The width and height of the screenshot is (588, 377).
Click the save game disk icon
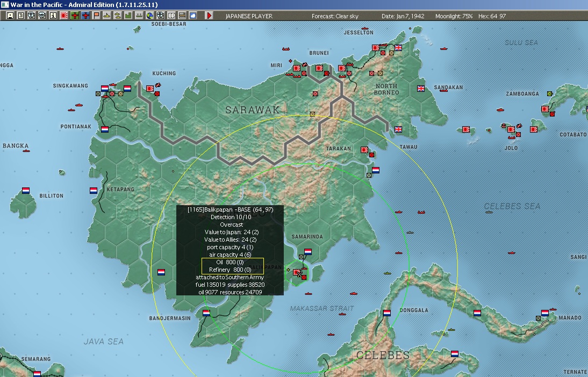click(x=10, y=16)
